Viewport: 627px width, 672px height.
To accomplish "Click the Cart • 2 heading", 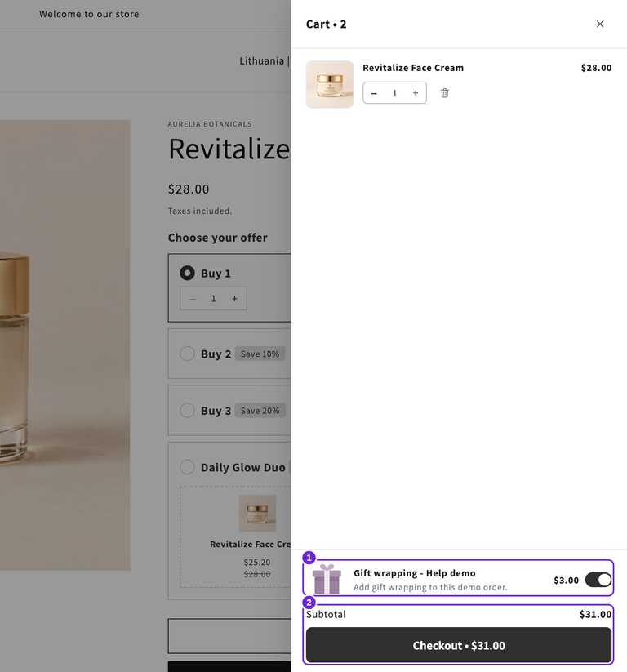I will click(326, 24).
